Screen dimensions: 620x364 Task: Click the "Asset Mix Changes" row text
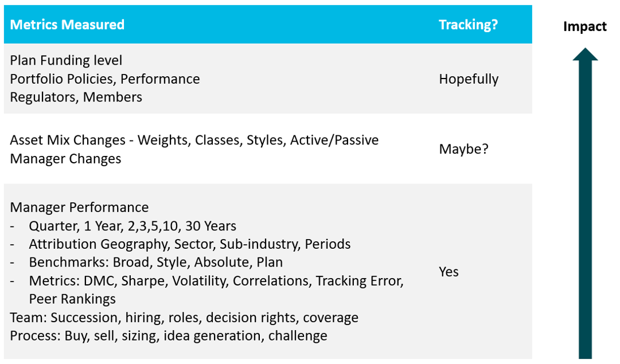194,140
